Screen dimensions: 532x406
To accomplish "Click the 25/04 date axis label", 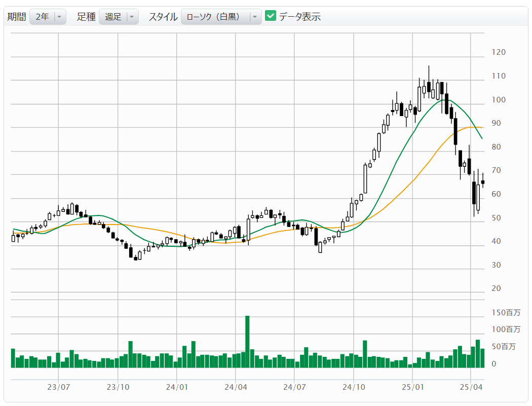I will [x=471, y=387].
